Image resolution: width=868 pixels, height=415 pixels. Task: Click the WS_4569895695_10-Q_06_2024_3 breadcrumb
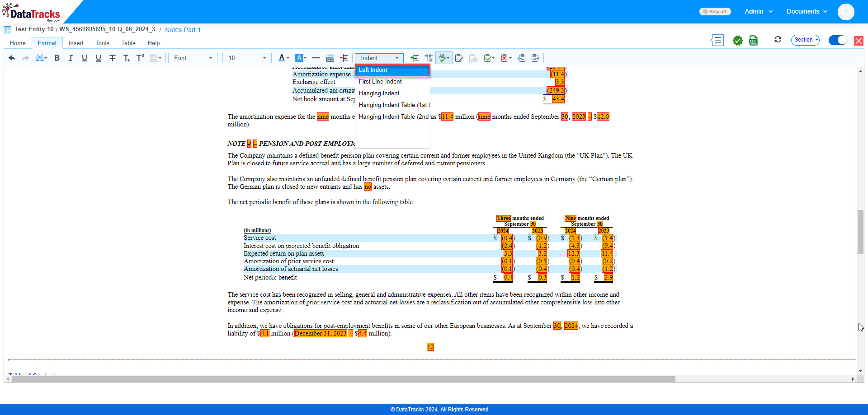[107, 29]
